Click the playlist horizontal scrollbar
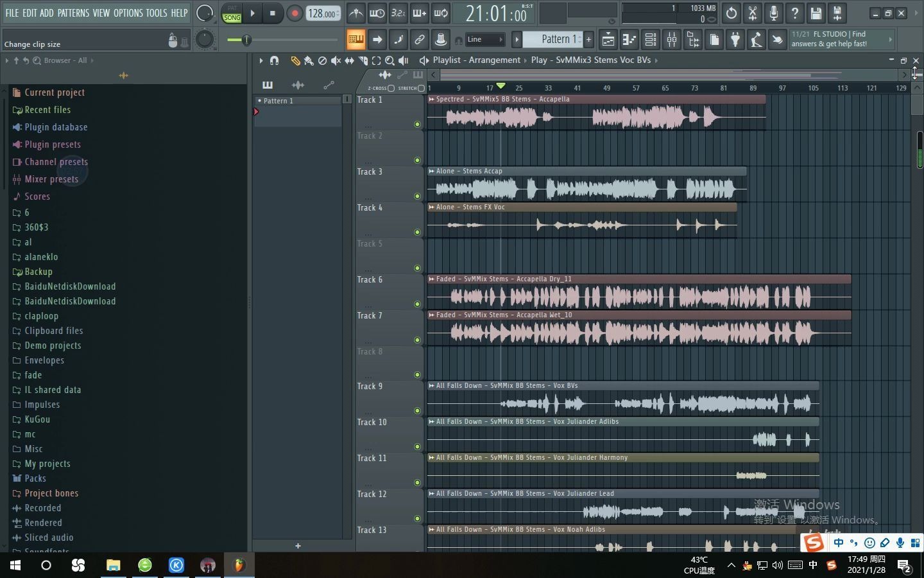924x578 pixels. (667, 74)
